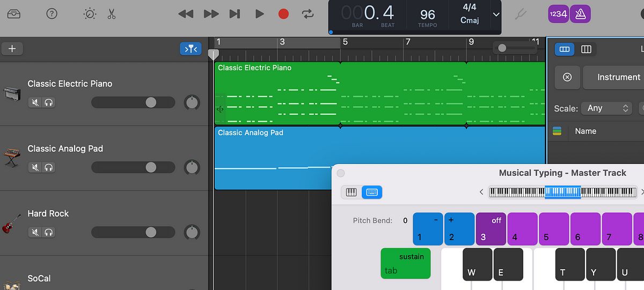
Task: Mute the Classic Electric Piano track
Action: pos(35,102)
